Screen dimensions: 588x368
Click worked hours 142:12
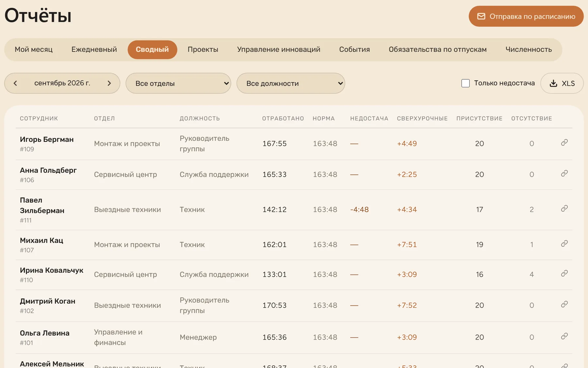(274, 209)
